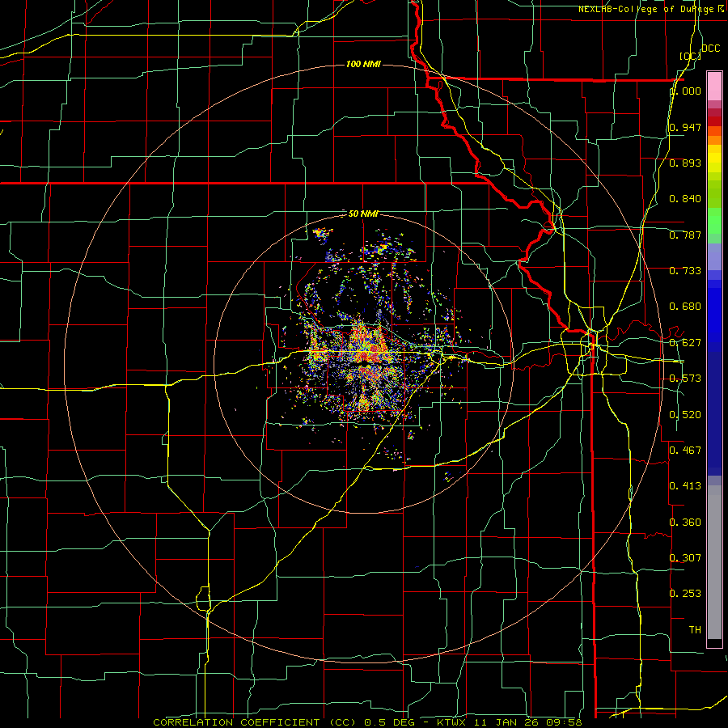Click the 0.733 scale value

coord(685,271)
